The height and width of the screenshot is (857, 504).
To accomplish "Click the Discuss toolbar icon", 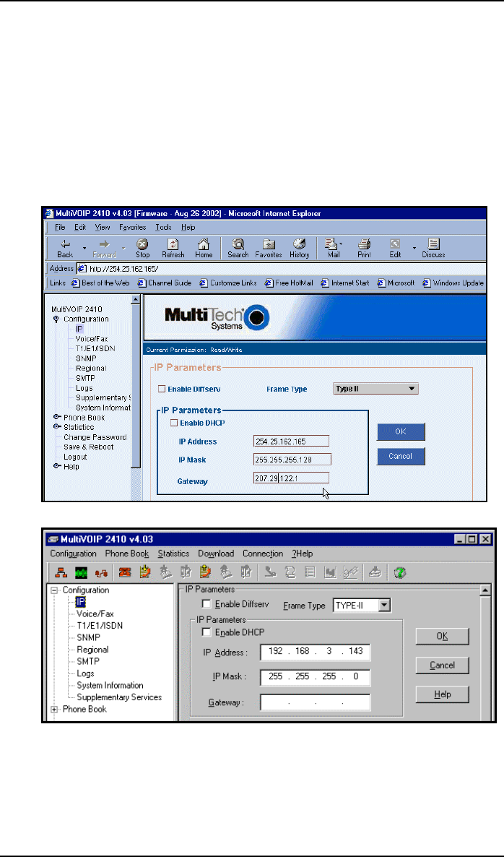I will 433,248.
